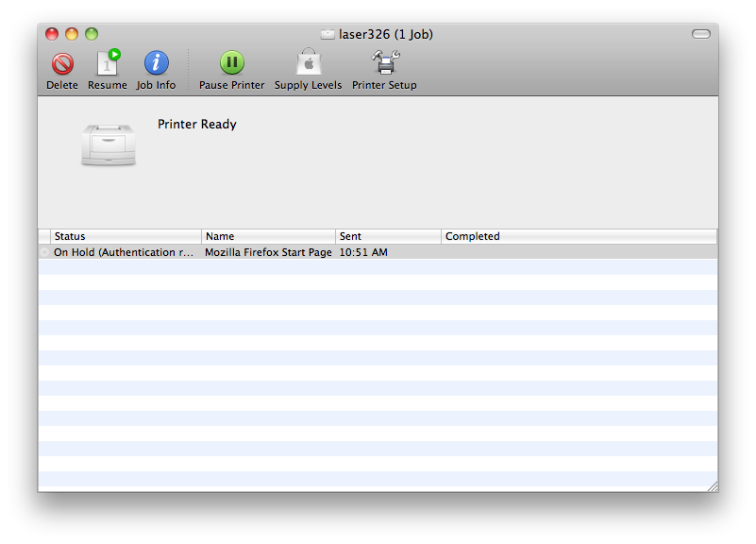
Task: Minimize the window with the yellow button
Action: (x=72, y=34)
